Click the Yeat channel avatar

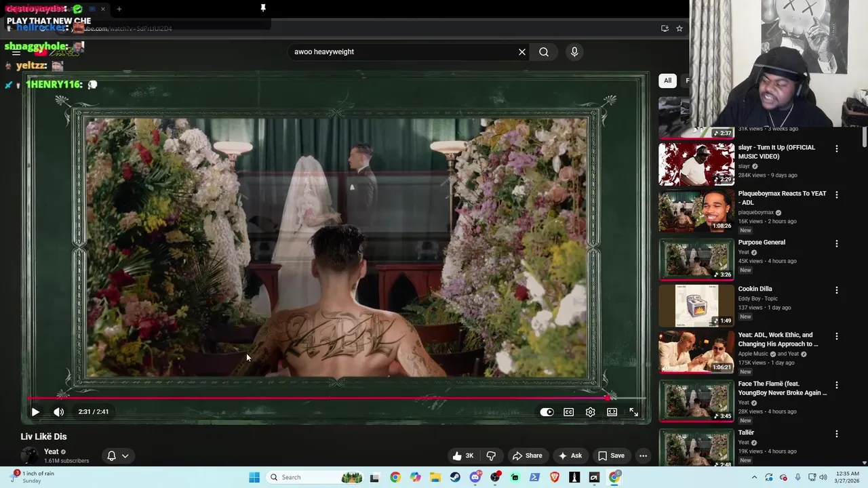click(30, 455)
